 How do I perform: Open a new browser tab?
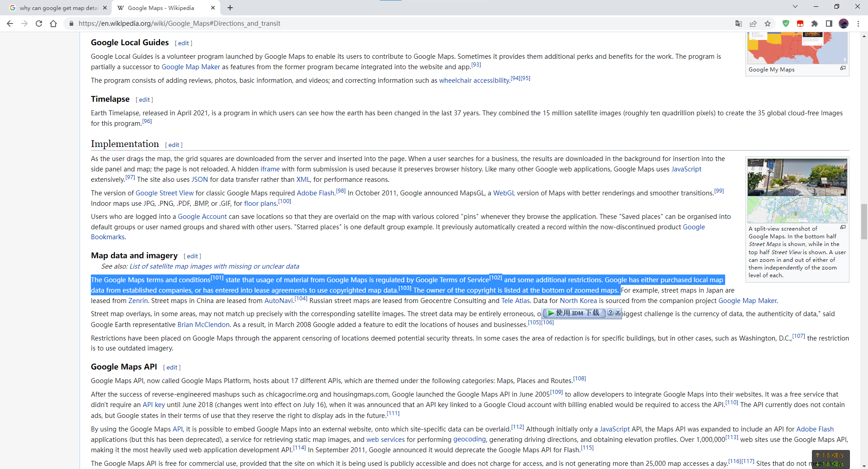pos(230,8)
